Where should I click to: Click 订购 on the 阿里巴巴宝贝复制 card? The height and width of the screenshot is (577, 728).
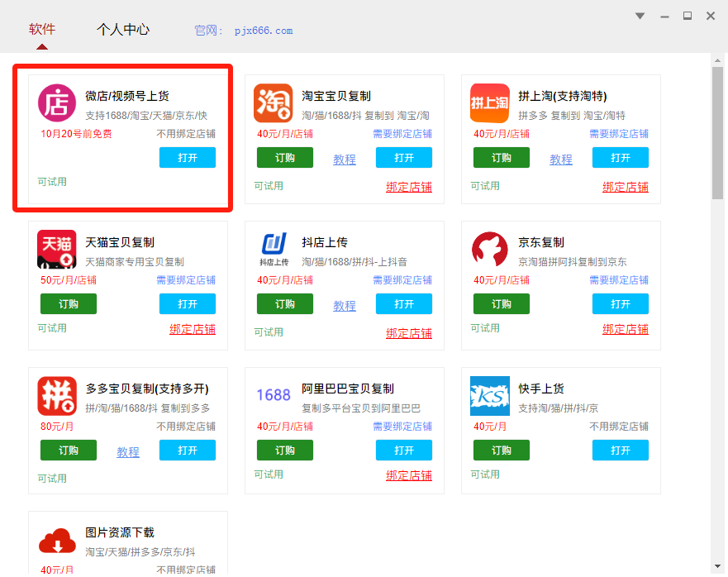pyautogui.click(x=285, y=451)
